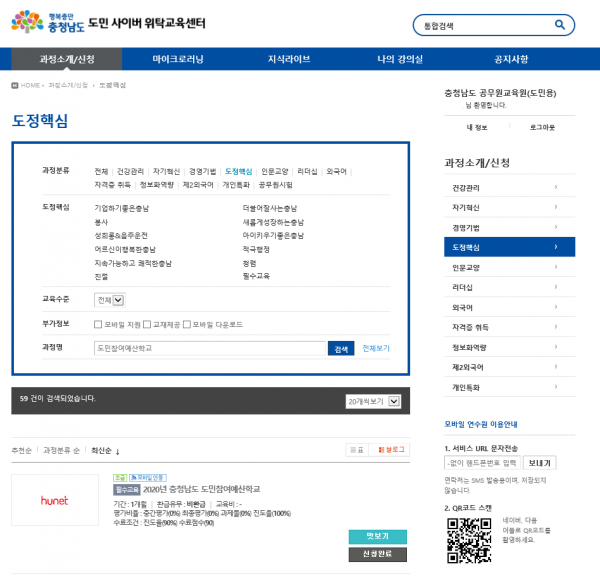Go to the 나의 강의실 menu
The image size is (600, 576).
[400, 59]
